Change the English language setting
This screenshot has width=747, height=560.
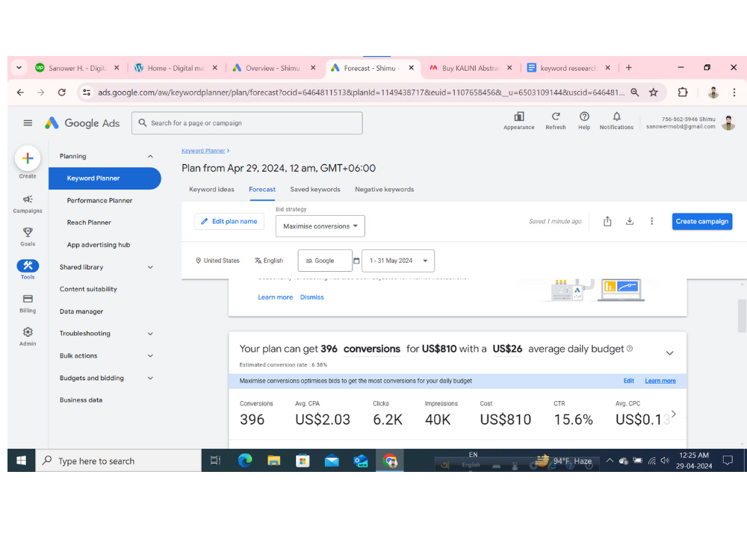pos(269,261)
